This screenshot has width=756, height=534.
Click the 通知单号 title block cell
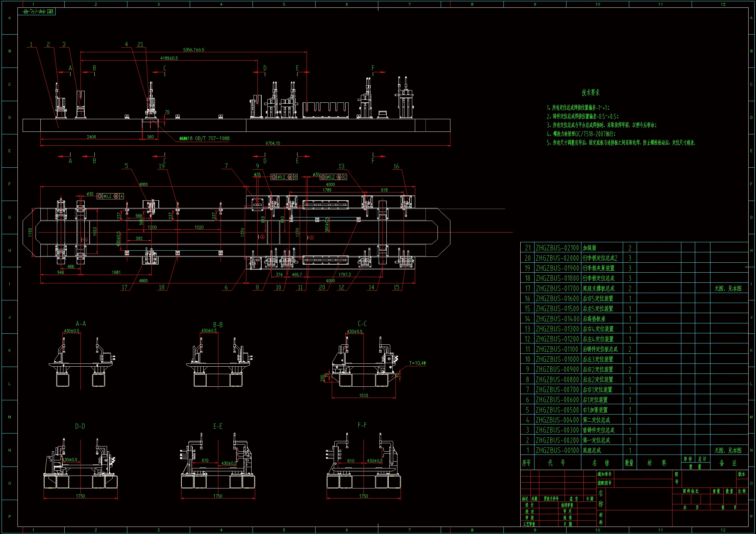point(605,474)
